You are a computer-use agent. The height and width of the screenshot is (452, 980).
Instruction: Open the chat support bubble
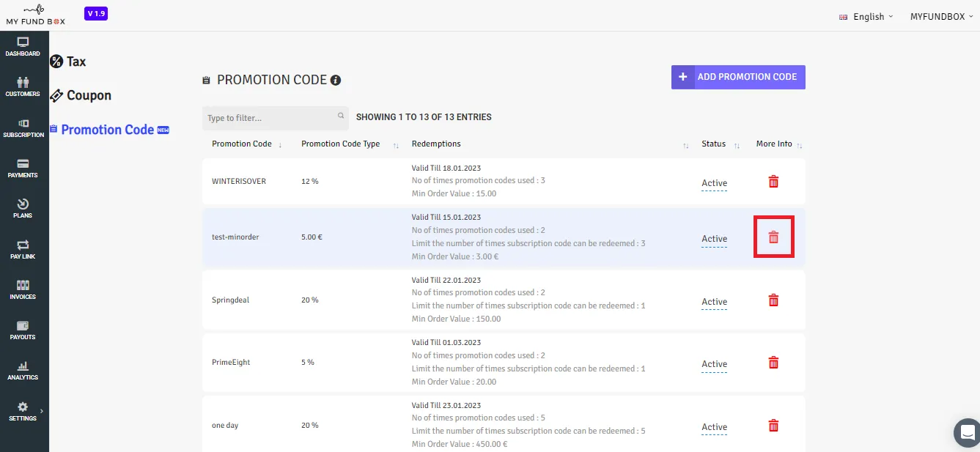click(x=968, y=432)
